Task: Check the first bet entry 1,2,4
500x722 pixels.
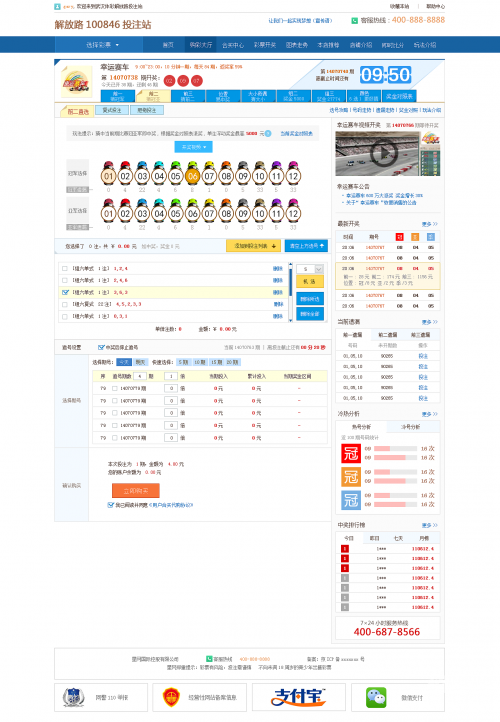Action: pyautogui.click(x=65, y=268)
